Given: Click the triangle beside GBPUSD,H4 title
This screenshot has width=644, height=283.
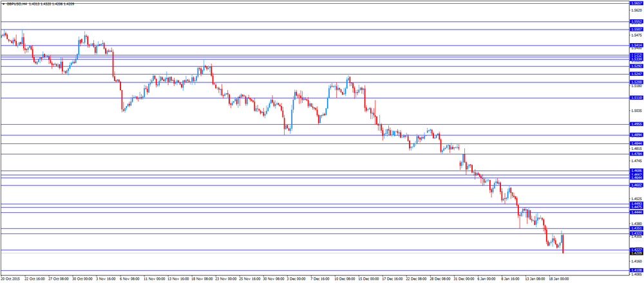Looking at the screenshot, I should point(3,4).
